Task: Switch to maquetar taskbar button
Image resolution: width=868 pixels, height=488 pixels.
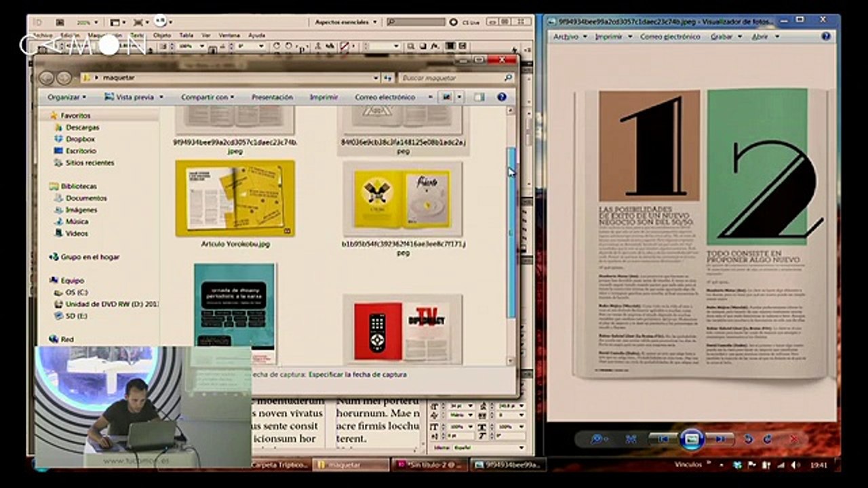Action: click(x=350, y=465)
